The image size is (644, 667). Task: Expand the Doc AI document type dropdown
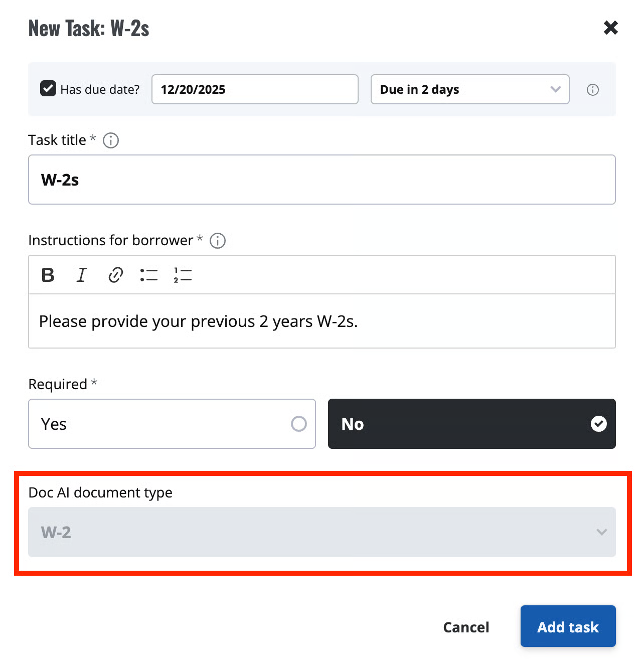tap(321, 532)
